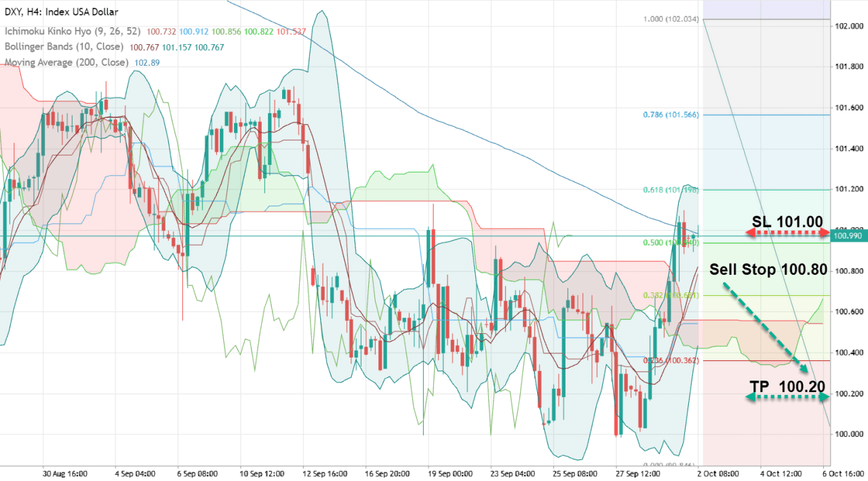Viewport: 868px width, 481px height.
Task: Select the 0.618 Fibonacci level label
Action: coord(670,190)
